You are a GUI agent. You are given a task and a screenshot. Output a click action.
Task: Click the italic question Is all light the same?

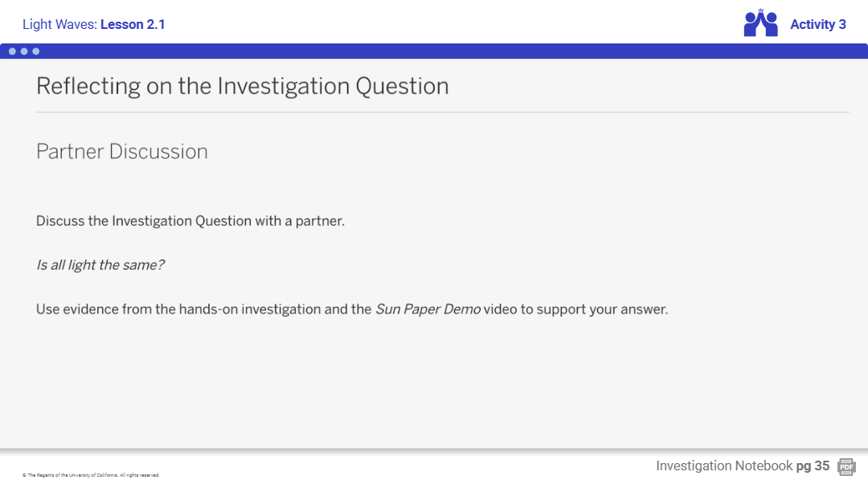point(100,265)
